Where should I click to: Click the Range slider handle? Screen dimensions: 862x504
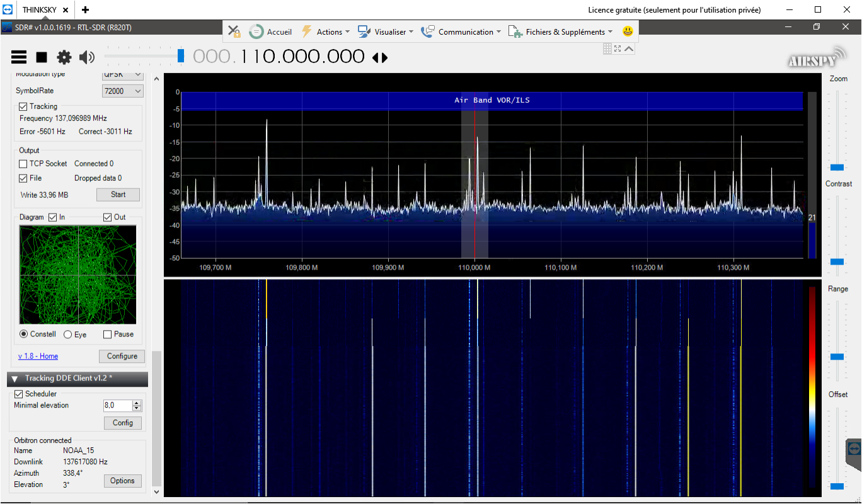pyautogui.click(x=837, y=357)
